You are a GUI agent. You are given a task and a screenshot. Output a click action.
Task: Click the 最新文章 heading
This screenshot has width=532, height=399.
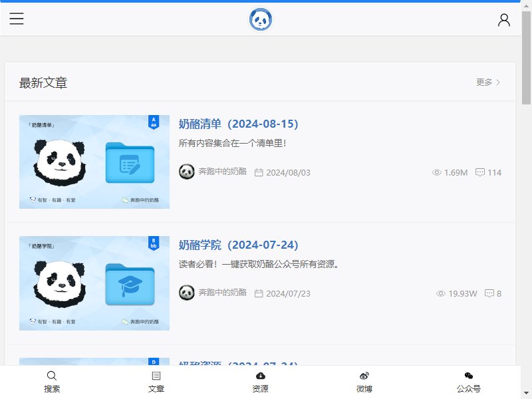point(43,82)
